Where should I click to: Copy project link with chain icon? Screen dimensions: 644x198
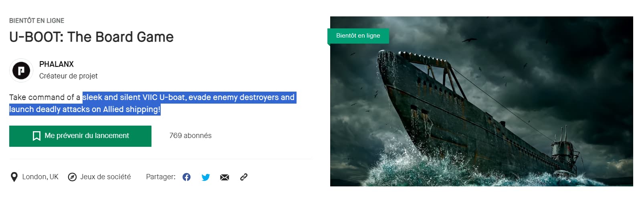point(244,177)
